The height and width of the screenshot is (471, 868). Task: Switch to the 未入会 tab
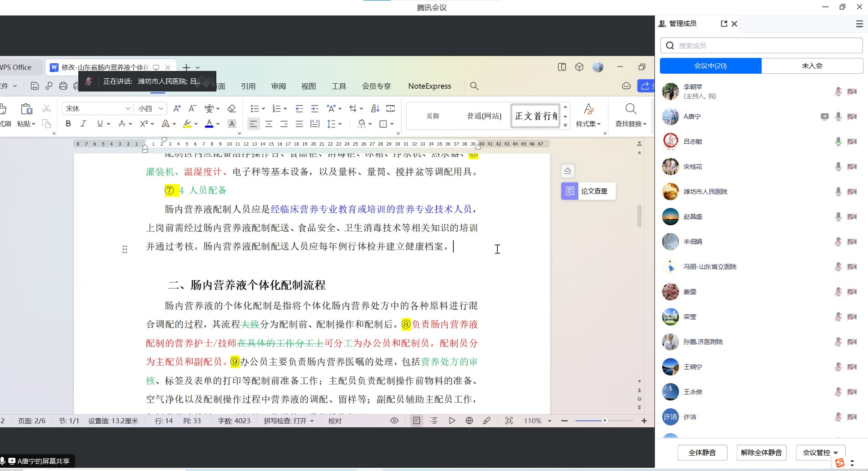812,66
